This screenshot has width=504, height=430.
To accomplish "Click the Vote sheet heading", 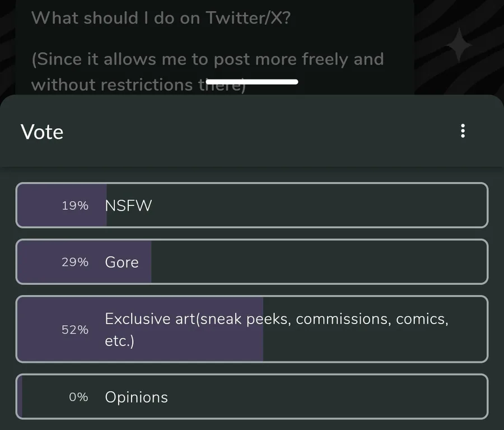I will [42, 132].
